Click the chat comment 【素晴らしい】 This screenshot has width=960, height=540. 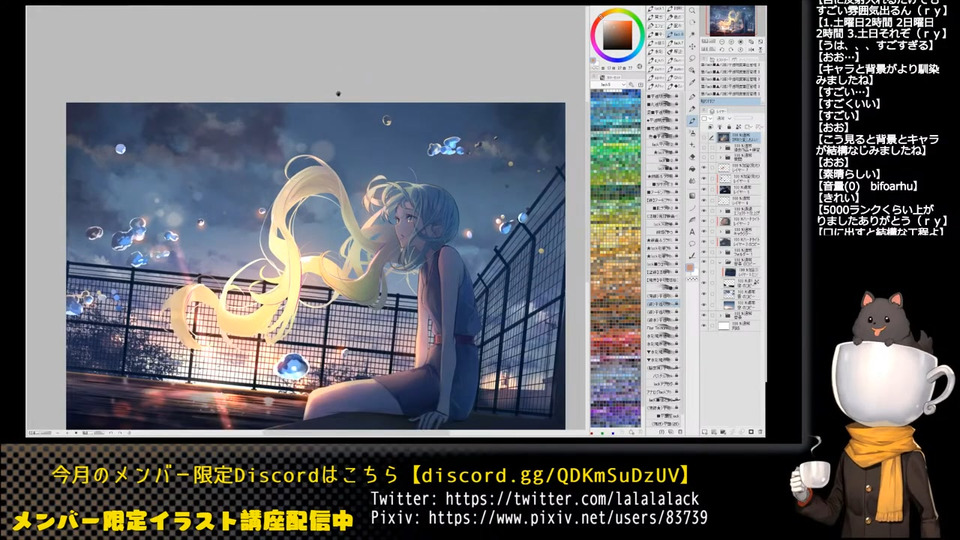pos(849,174)
